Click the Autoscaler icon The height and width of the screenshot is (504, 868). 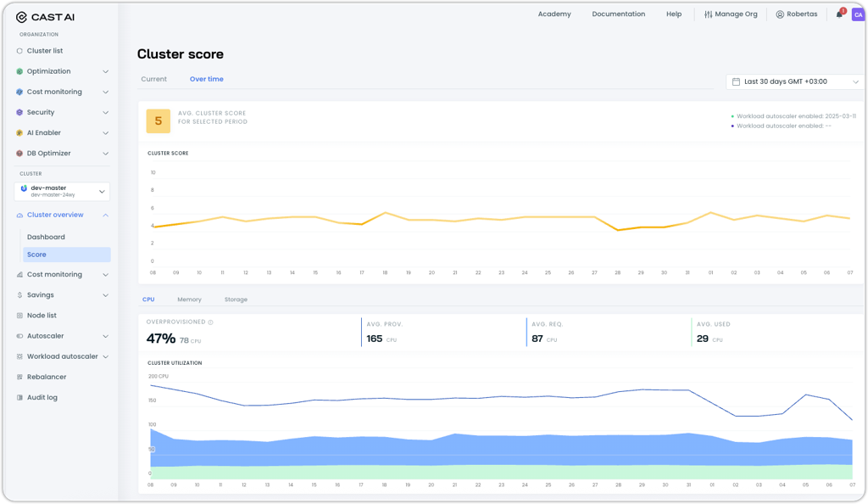(19, 336)
